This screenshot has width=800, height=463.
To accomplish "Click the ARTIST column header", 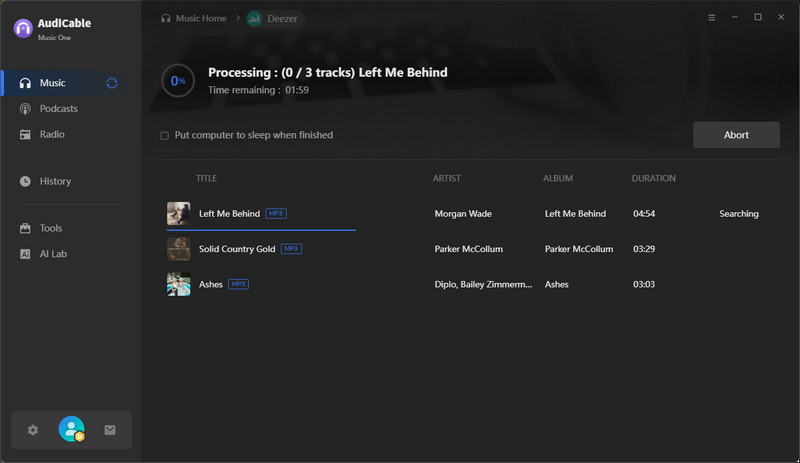I will (446, 178).
